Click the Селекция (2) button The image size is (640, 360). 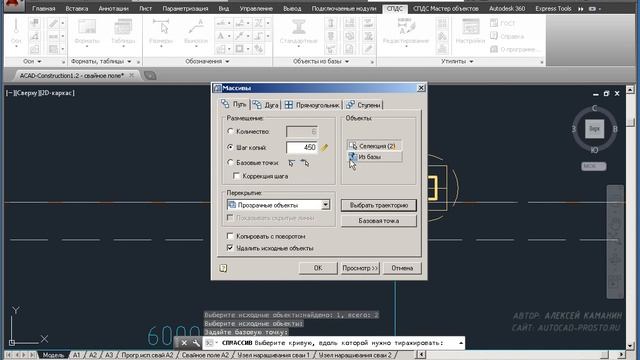pyautogui.click(x=374, y=146)
